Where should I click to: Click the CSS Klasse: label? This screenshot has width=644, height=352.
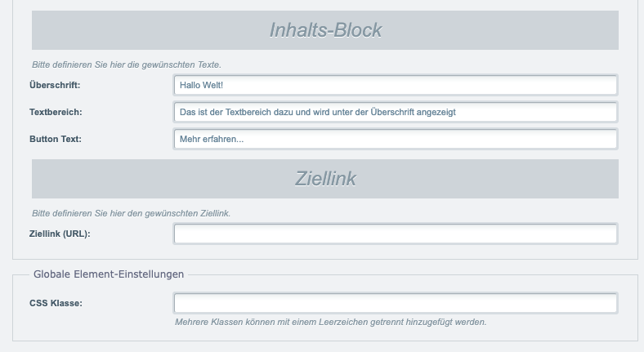56,303
